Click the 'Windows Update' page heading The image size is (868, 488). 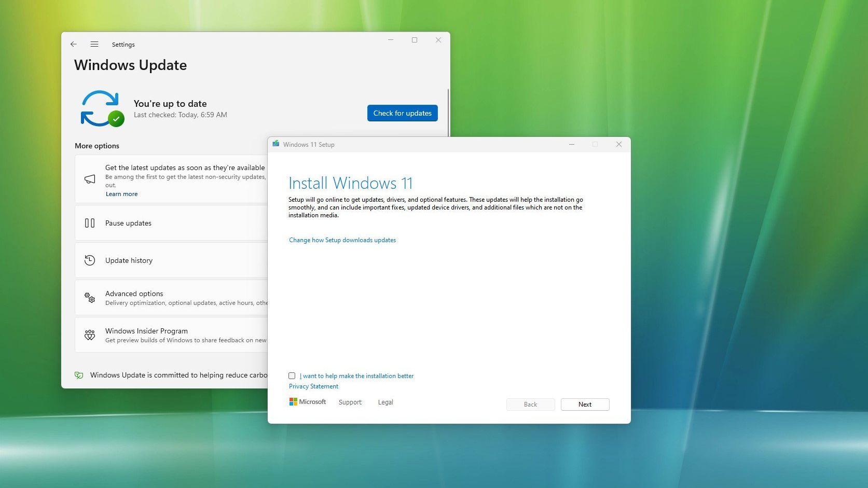131,65
